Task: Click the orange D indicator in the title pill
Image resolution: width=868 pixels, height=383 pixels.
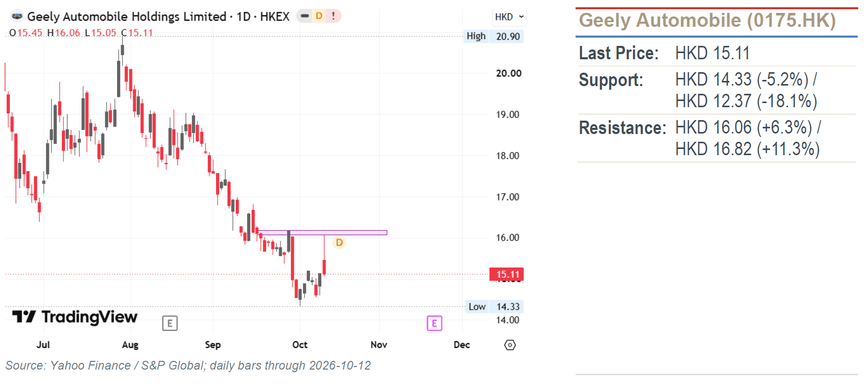Action: (319, 16)
